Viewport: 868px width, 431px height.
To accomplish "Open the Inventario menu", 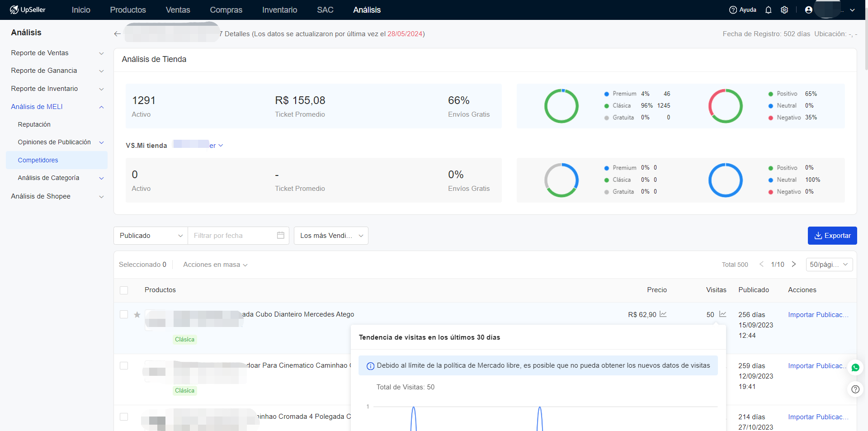I will 279,10.
